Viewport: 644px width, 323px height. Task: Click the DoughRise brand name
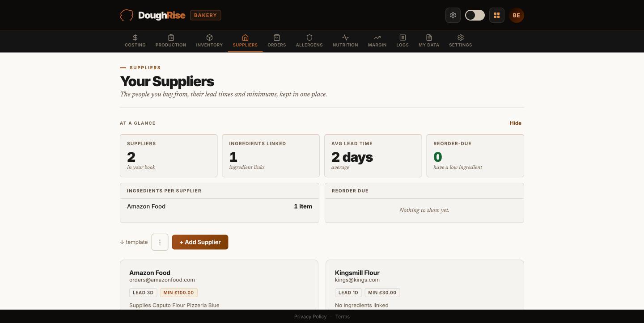(162, 15)
